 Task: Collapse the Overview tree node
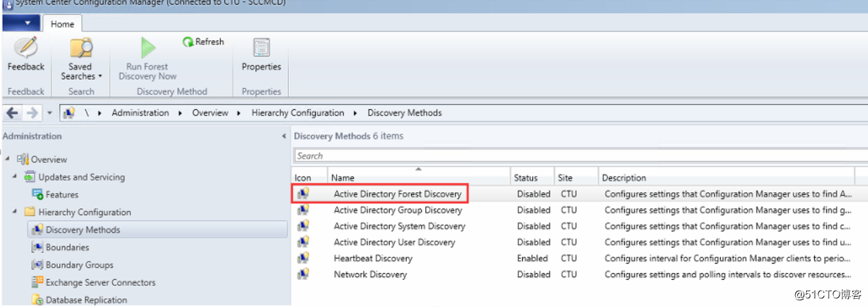7,160
